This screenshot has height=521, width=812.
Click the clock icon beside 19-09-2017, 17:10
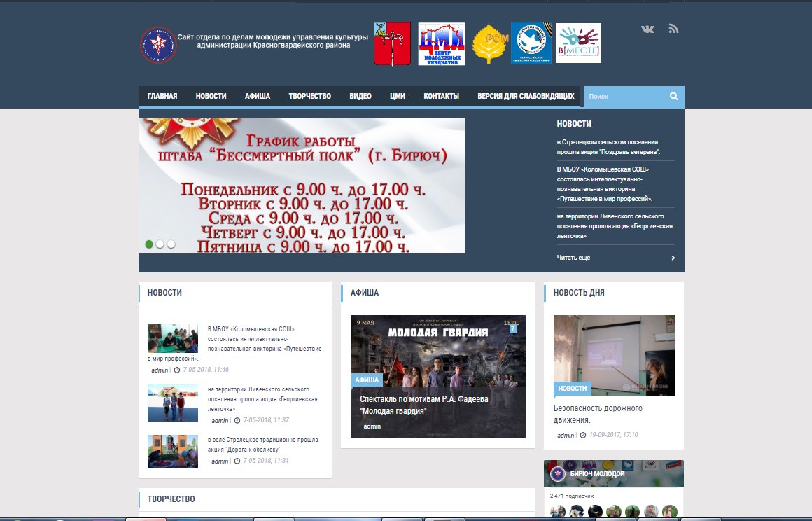point(583,435)
